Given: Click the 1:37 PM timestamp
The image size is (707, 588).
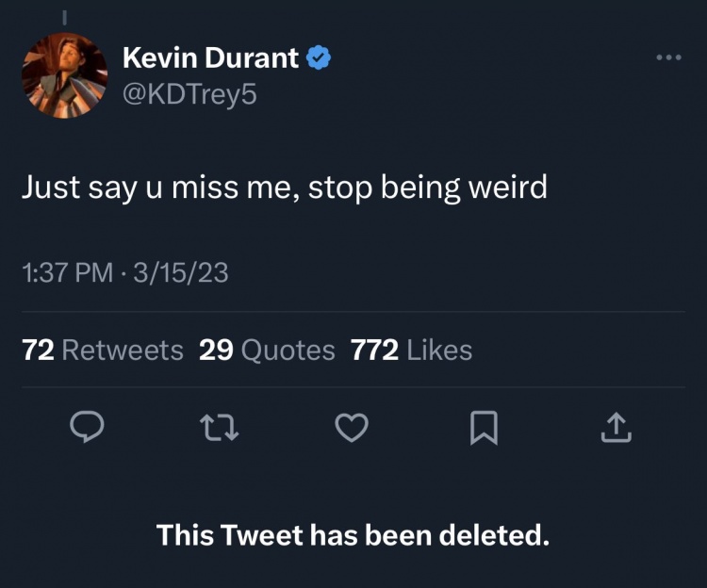Looking at the screenshot, I should coord(67,272).
